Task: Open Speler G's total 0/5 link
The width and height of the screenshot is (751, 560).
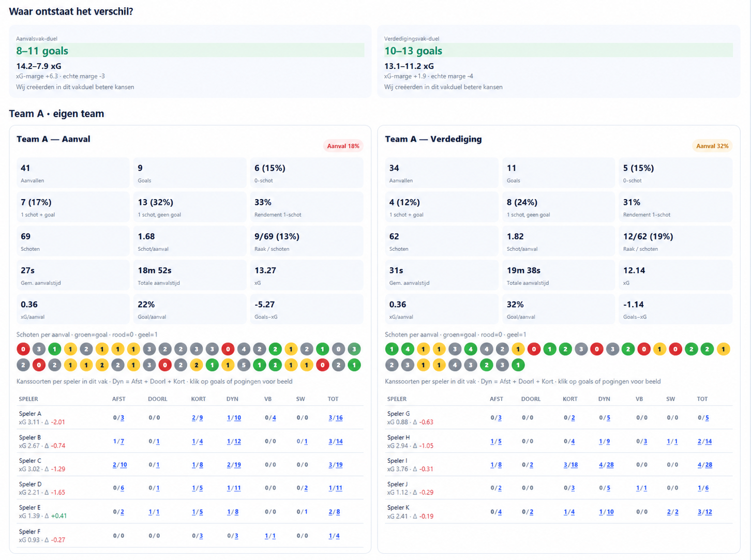Action: [703, 418]
